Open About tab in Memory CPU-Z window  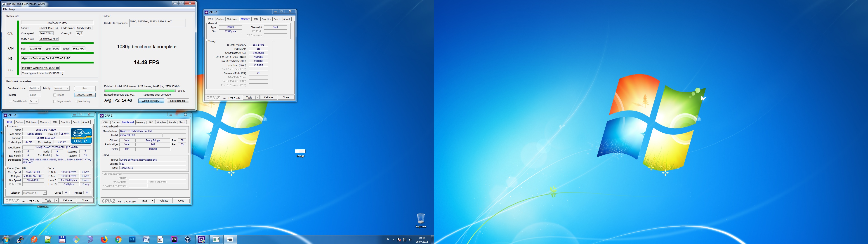click(x=286, y=19)
